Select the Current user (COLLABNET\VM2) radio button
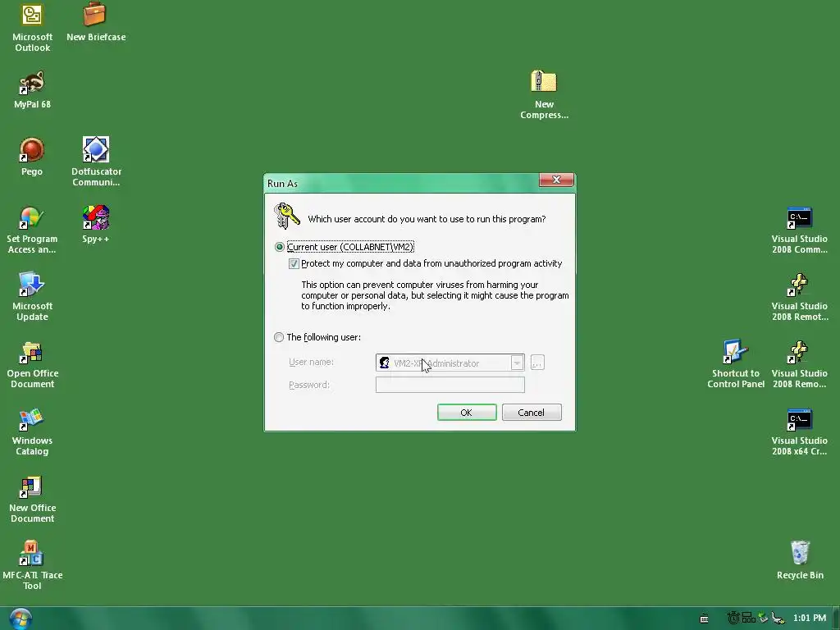The image size is (840, 630). click(279, 247)
